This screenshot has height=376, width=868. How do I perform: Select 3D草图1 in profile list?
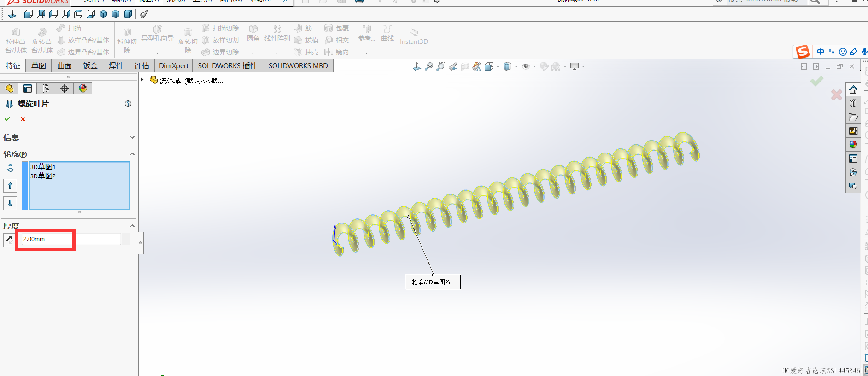(x=43, y=167)
